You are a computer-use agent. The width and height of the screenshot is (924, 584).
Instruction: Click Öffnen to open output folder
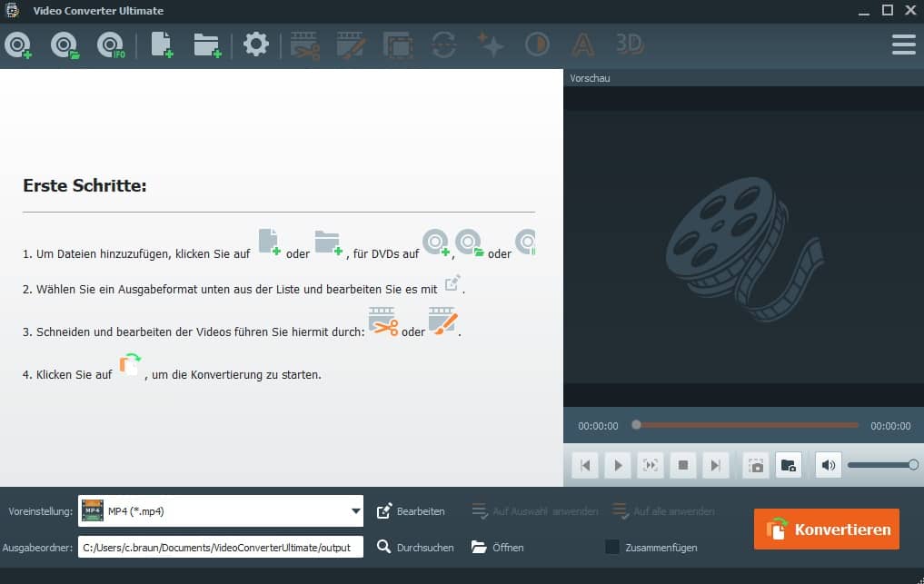[x=497, y=547]
